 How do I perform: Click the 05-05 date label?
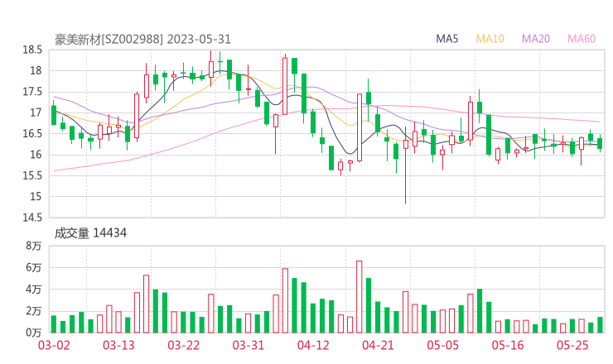pyautogui.click(x=442, y=345)
